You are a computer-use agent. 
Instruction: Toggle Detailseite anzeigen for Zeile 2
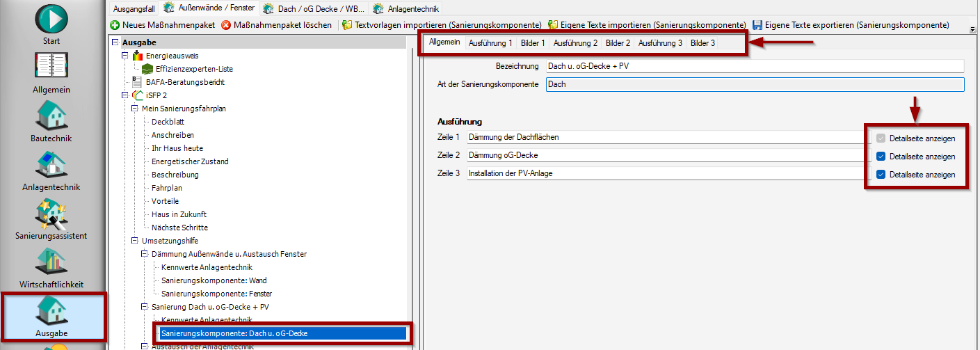(881, 156)
